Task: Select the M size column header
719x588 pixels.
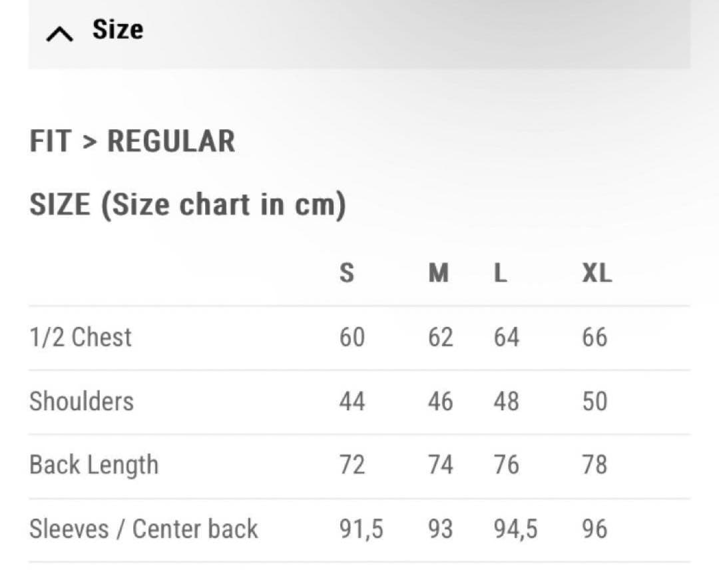Action: pos(438,272)
